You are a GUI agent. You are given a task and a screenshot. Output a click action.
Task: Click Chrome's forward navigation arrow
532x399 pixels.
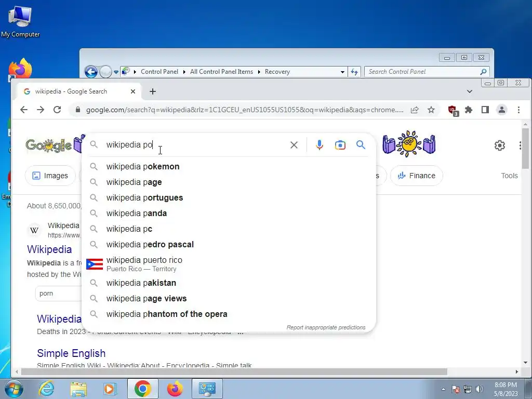click(x=41, y=110)
